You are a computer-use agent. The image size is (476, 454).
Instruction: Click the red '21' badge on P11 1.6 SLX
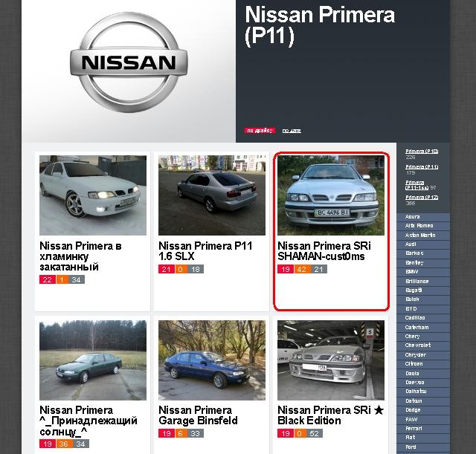[167, 269]
